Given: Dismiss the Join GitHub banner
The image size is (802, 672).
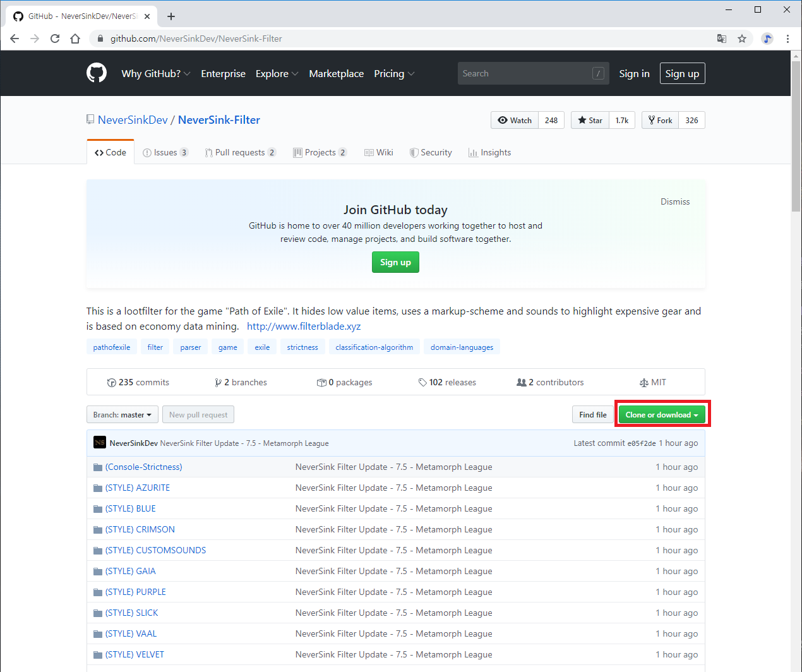Looking at the screenshot, I should (x=675, y=201).
